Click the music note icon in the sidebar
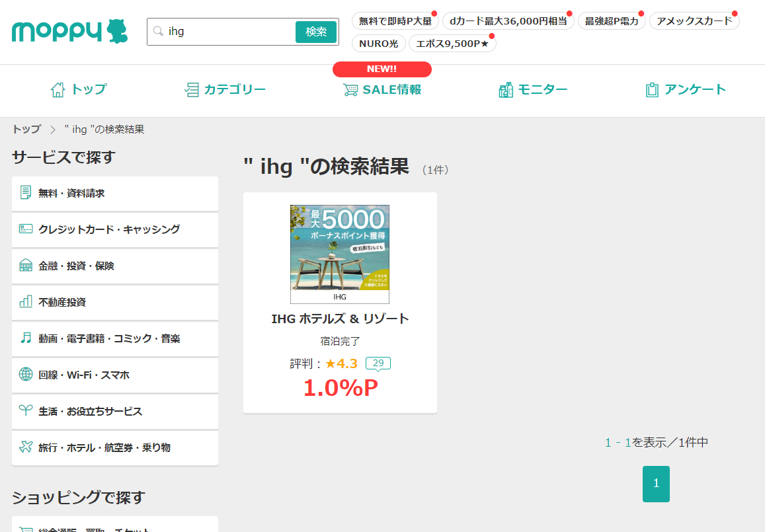 point(26,338)
